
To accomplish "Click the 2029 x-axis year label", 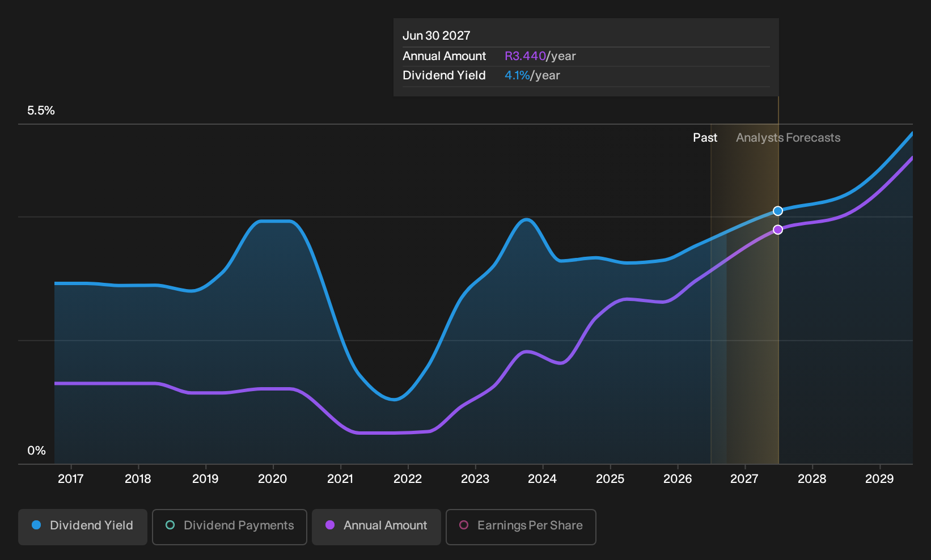I will tap(879, 479).
